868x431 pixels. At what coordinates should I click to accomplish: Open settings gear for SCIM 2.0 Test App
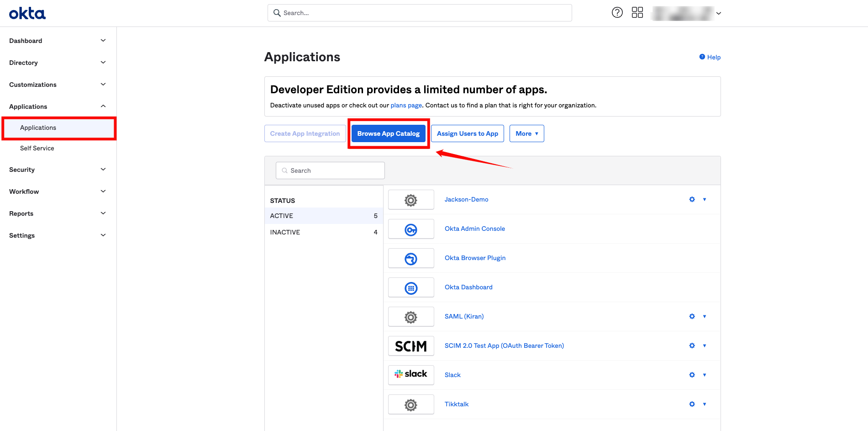coord(692,346)
